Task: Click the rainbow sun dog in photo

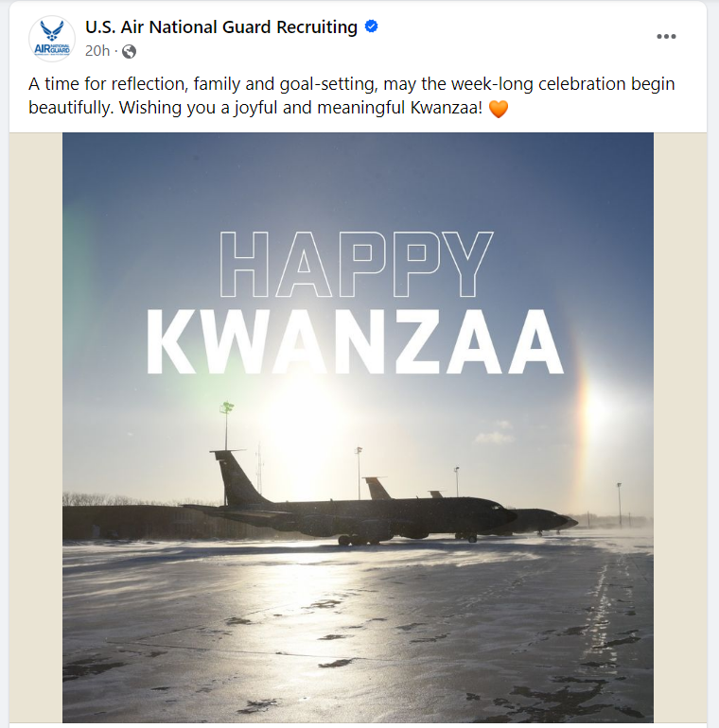Action: pyautogui.click(x=590, y=407)
